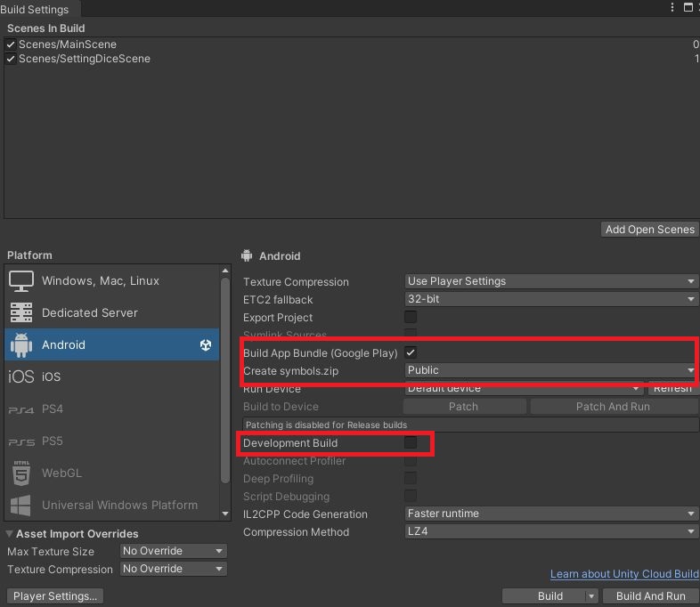
Task: Click Build And Run
Action: [650, 595]
